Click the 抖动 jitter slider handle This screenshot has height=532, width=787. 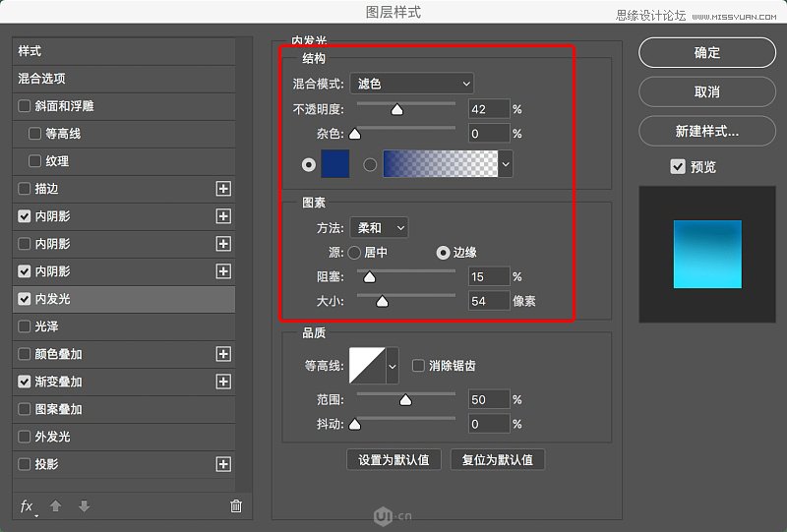click(x=355, y=425)
